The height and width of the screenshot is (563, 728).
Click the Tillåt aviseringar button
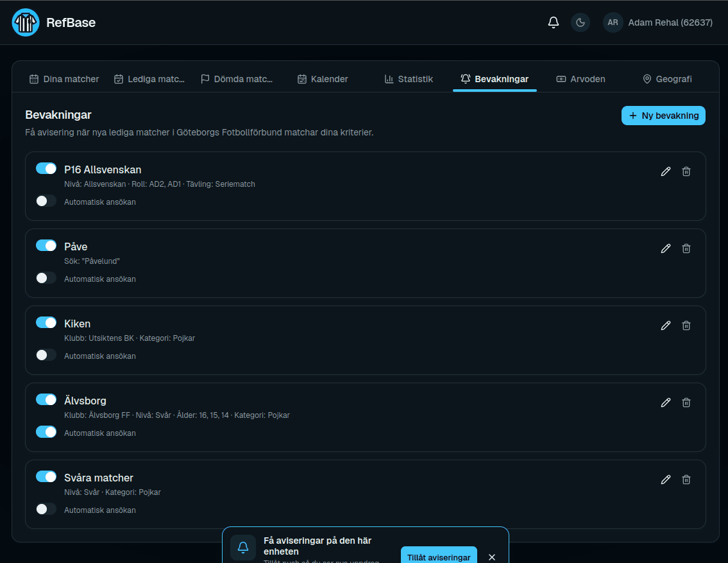coord(438,557)
